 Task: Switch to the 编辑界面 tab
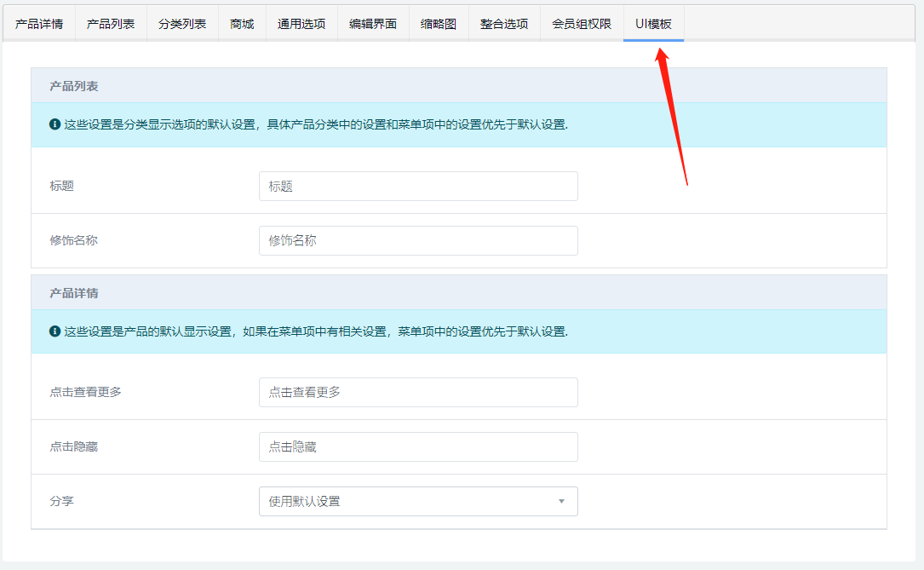click(x=373, y=24)
